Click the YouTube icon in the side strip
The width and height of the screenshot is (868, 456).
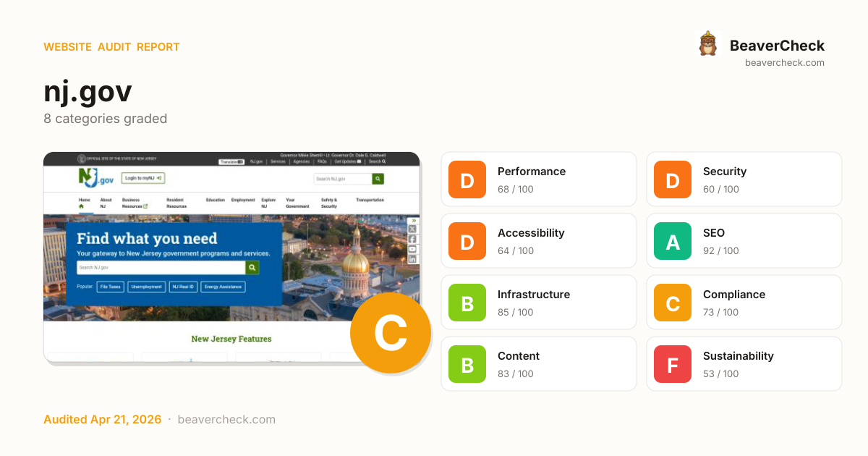click(412, 249)
